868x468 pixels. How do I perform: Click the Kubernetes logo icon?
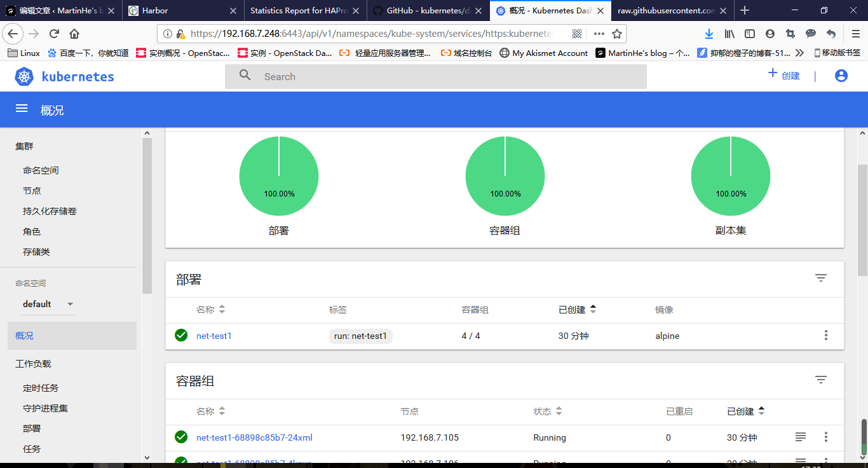(x=24, y=77)
